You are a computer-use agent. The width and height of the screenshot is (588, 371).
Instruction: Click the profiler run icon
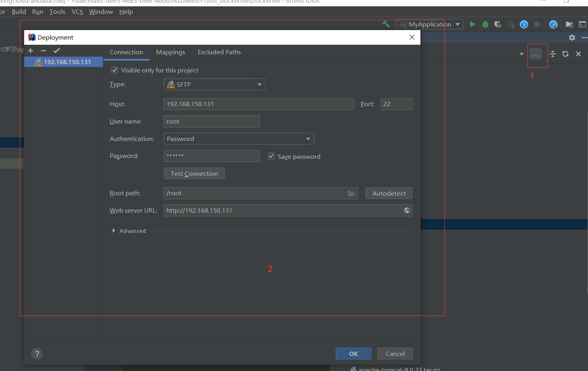[511, 25]
